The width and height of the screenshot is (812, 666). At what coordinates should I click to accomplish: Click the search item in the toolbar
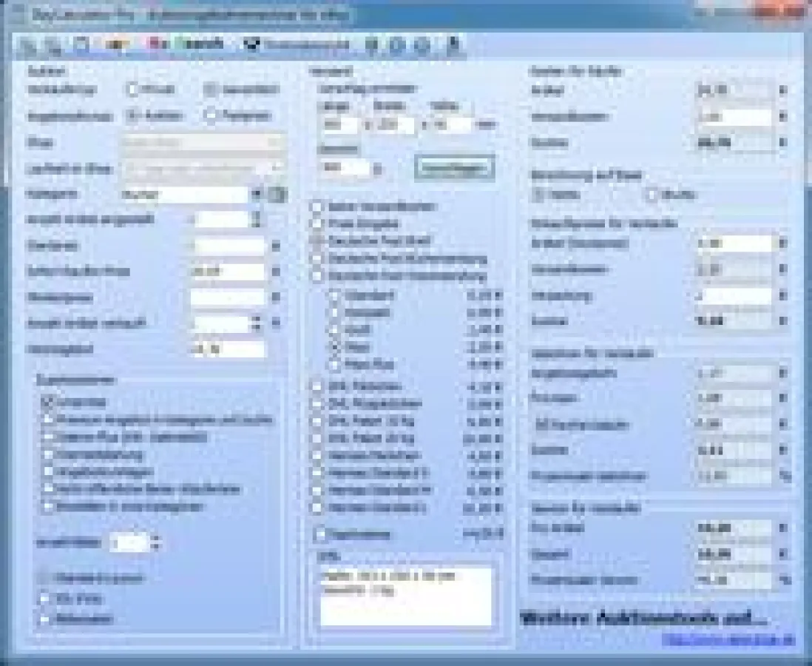(x=203, y=44)
